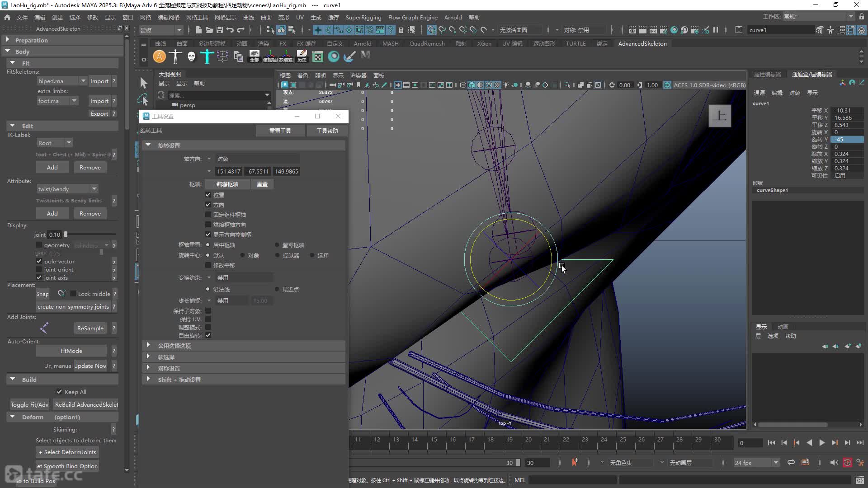Click the save scene floppy disk icon

coord(220,30)
